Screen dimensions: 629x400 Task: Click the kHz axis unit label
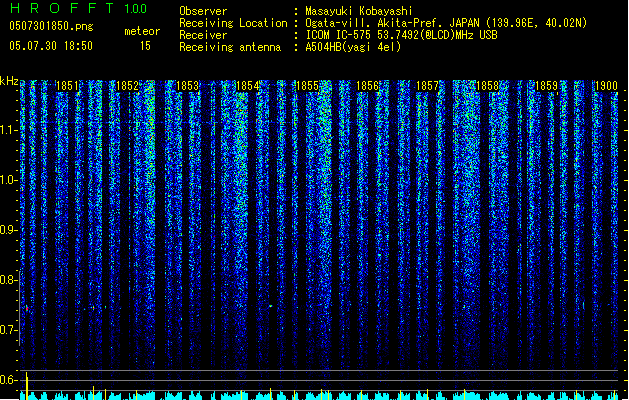[9, 81]
